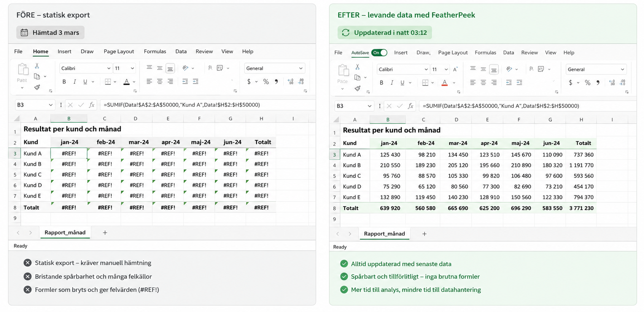The image size is (644, 312).
Task: Click the Borders icon in FÖRE window
Action: pos(108,82)
